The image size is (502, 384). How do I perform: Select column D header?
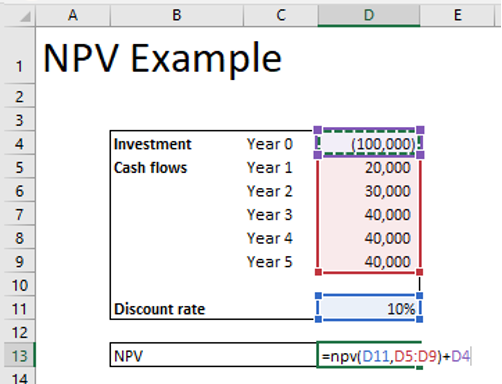[369, 15]
